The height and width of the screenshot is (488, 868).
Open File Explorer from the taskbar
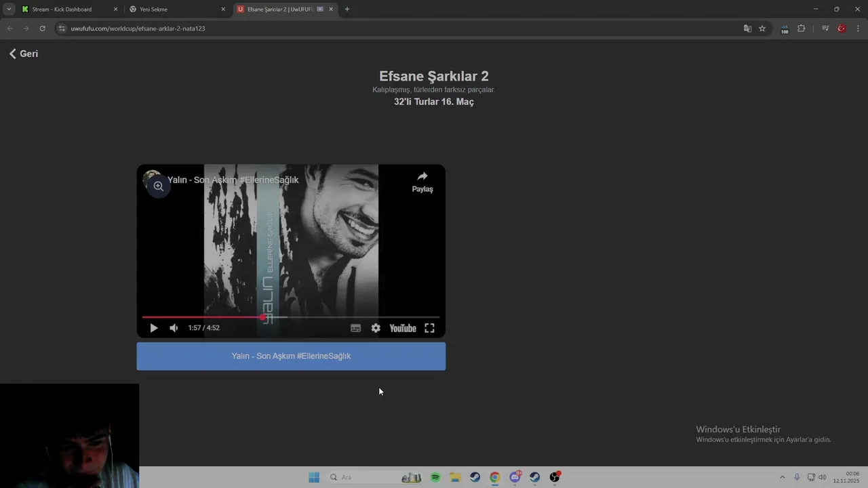coord(455,477)
